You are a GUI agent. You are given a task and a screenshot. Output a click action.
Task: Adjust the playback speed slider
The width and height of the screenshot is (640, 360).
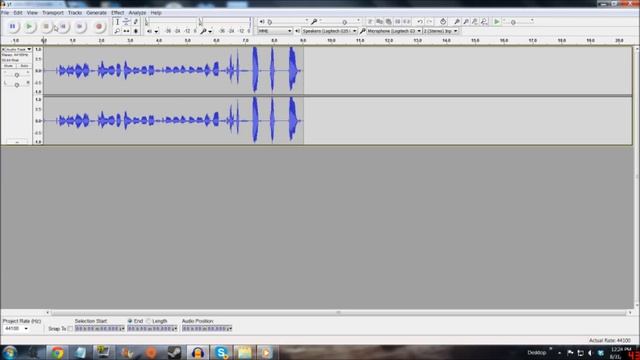tap(518, 22)
